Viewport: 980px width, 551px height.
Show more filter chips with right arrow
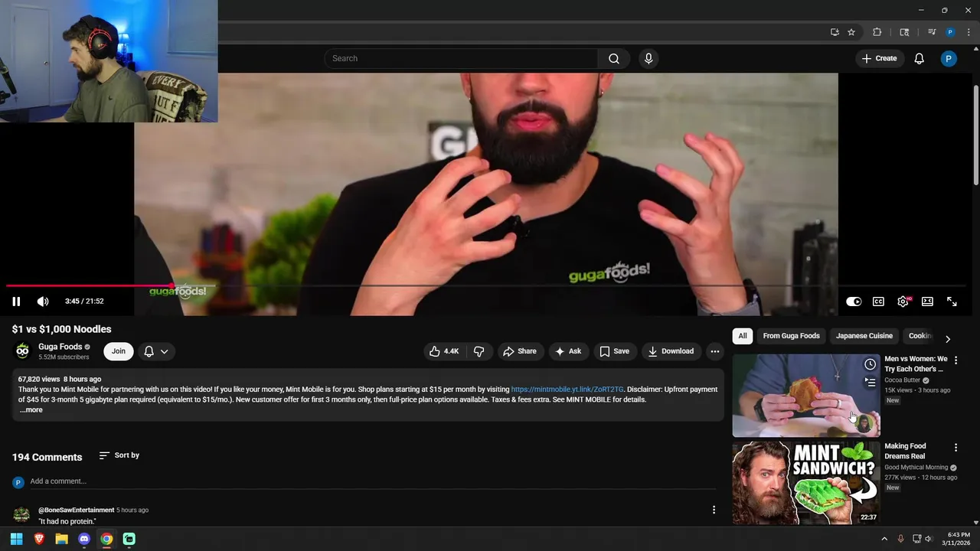pyautogui.click(x=948, y=339)
